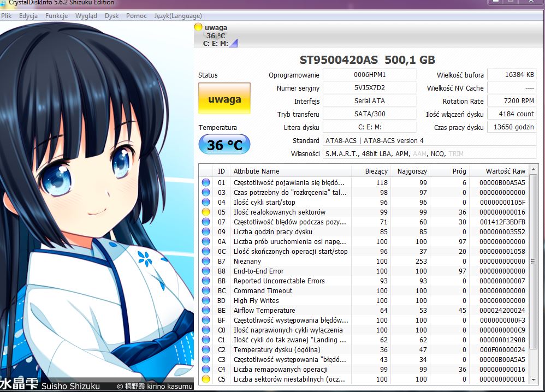The image size is (545, 392).
Task: Click the SATA/300 transfer mode field
Action: 370,114
